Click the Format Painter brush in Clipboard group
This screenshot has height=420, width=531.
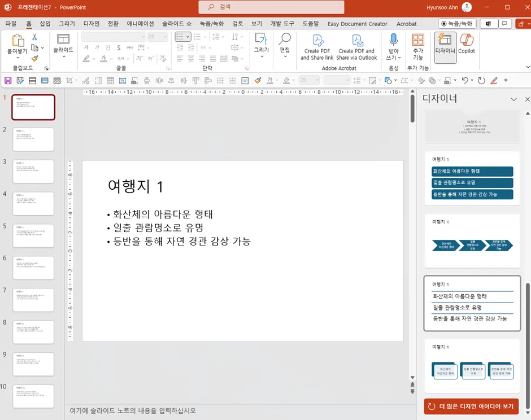click(x=34, y=59)
